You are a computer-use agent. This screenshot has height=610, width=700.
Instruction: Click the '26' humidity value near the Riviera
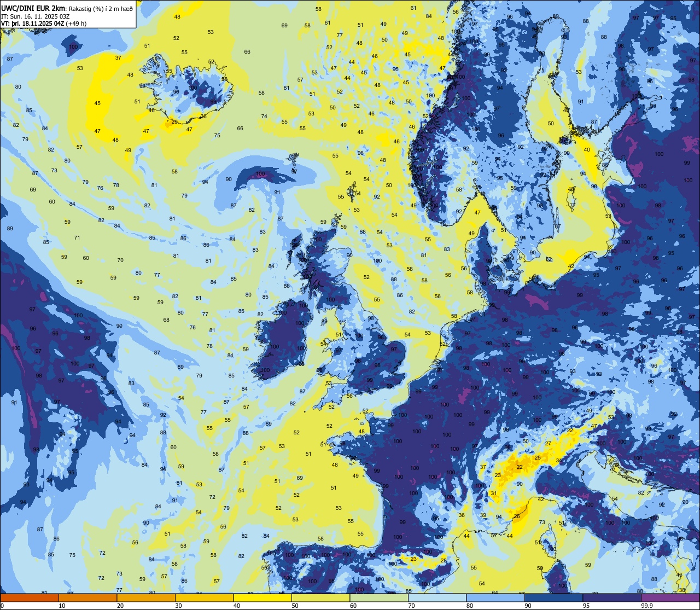coord(517,516)
